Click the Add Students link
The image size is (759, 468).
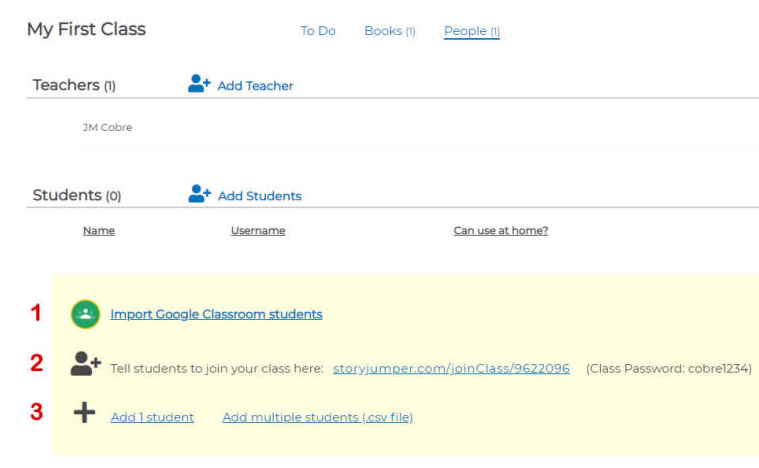(259, 196)
